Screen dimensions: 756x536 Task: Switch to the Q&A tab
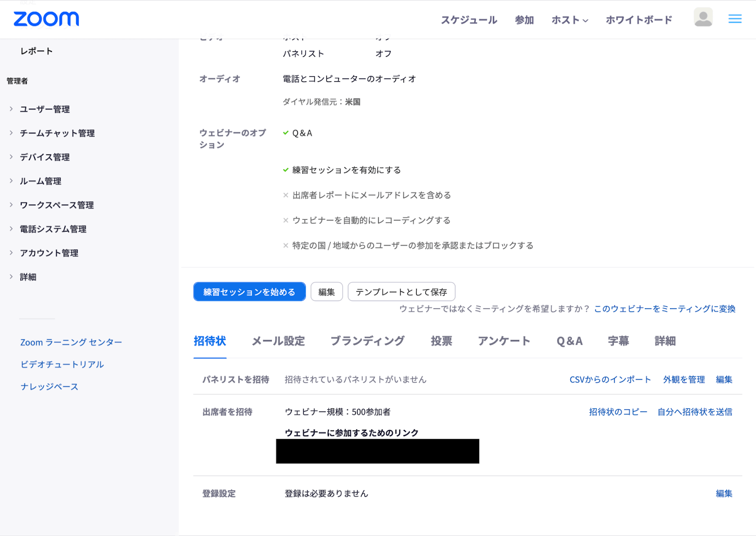click(x=569, y=341)
